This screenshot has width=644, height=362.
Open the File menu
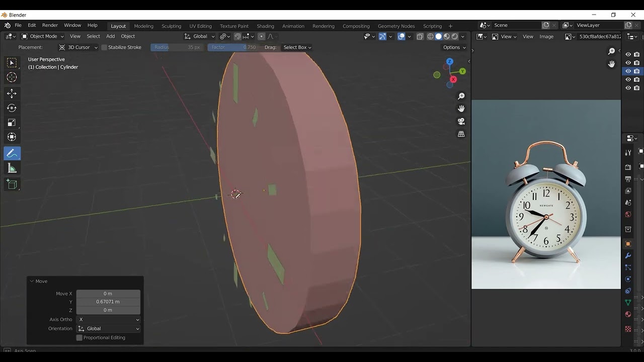[x=18, y=25]
